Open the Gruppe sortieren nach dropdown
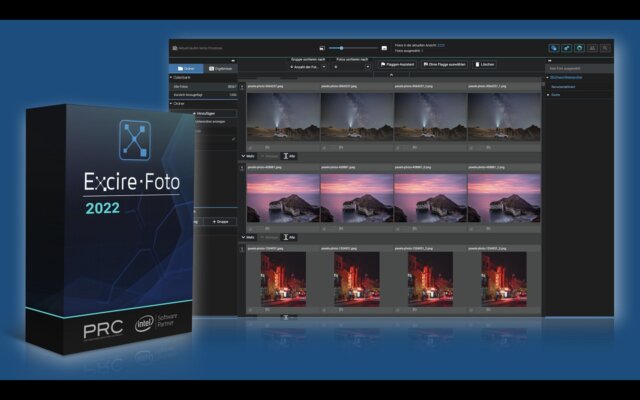The image size is (640, 400). (308, 67)
